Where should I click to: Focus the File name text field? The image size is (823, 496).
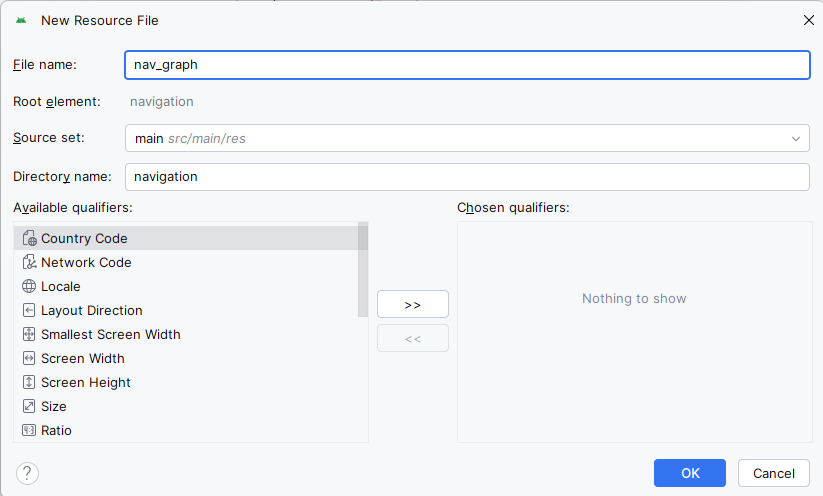(466, 64)
